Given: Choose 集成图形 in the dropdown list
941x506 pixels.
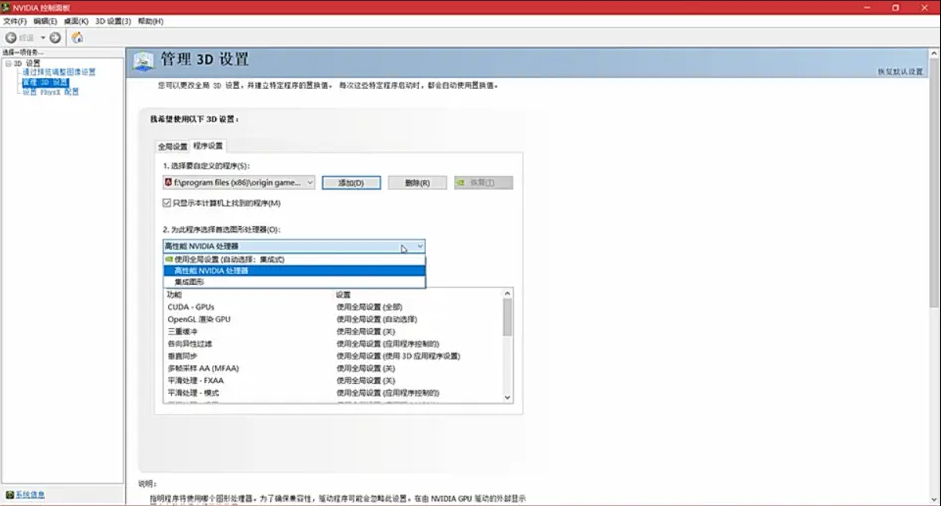Looking at the screenshot, I should coord(294,282).
